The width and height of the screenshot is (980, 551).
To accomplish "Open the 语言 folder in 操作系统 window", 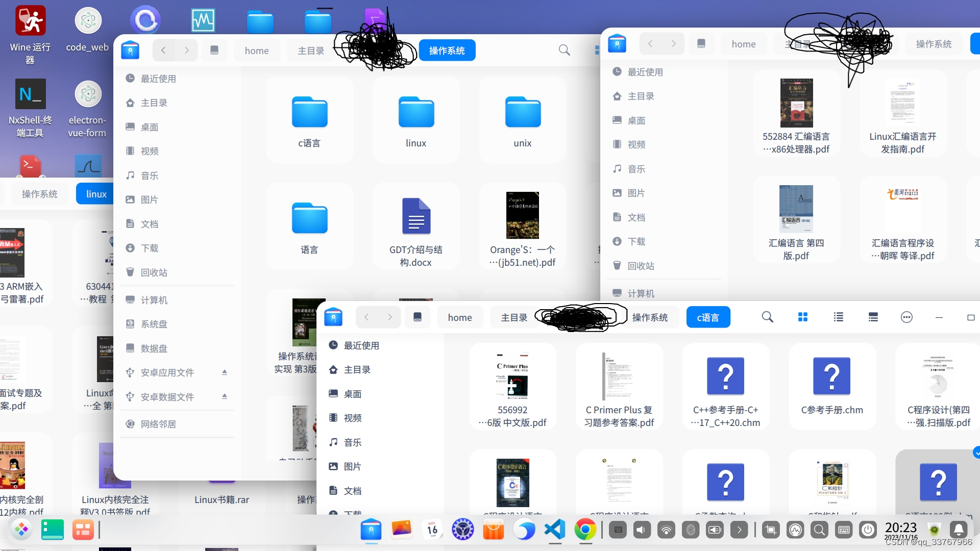I will coord(309,228).
